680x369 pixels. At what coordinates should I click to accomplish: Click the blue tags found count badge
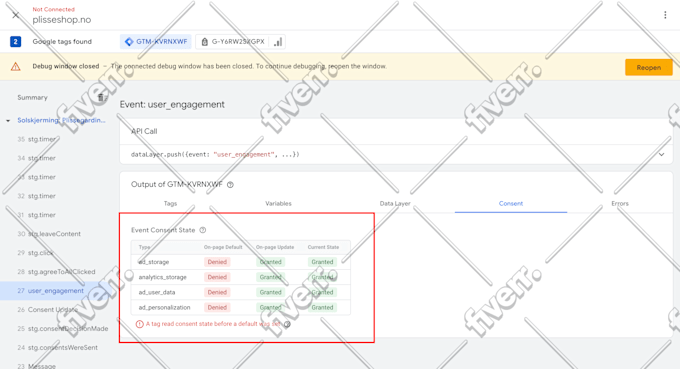point(16,42)
